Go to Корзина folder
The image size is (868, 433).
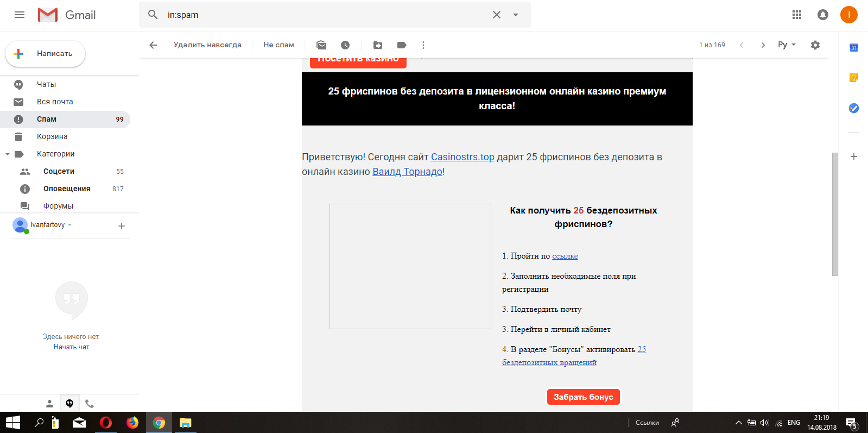coord(52,136)
